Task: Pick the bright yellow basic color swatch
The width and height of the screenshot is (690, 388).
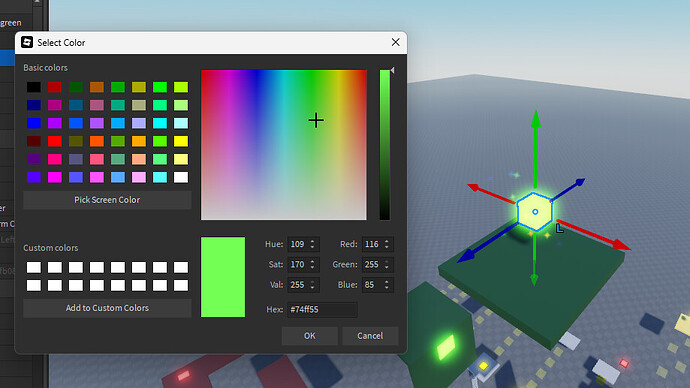Action: tap(181, 141)
